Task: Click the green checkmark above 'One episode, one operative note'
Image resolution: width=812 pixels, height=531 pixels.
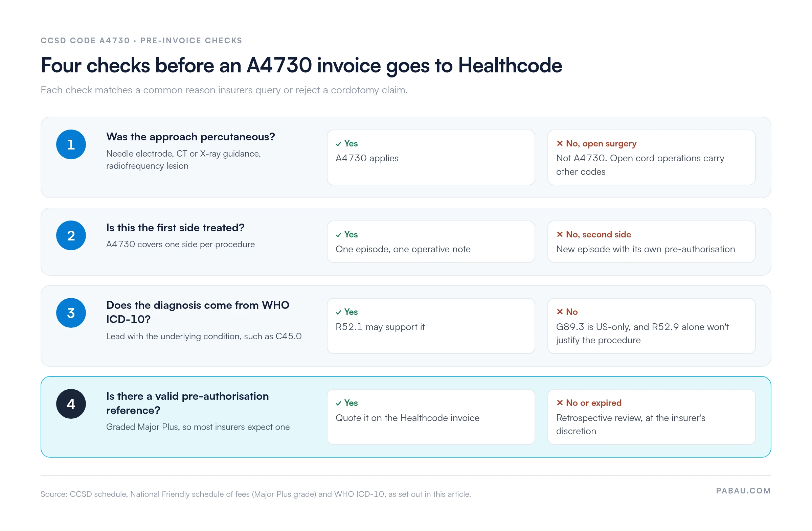Action: pyautogui.click(x=338, y=235)
